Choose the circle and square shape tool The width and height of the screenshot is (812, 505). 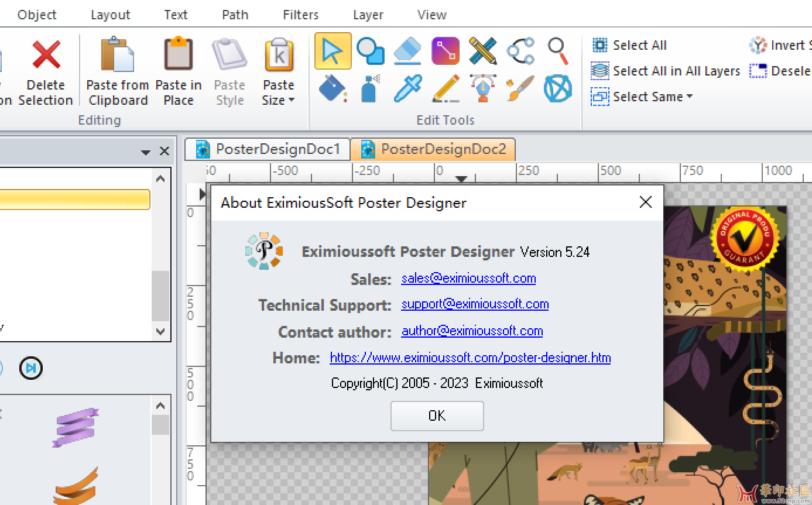[x=371, y=51]
